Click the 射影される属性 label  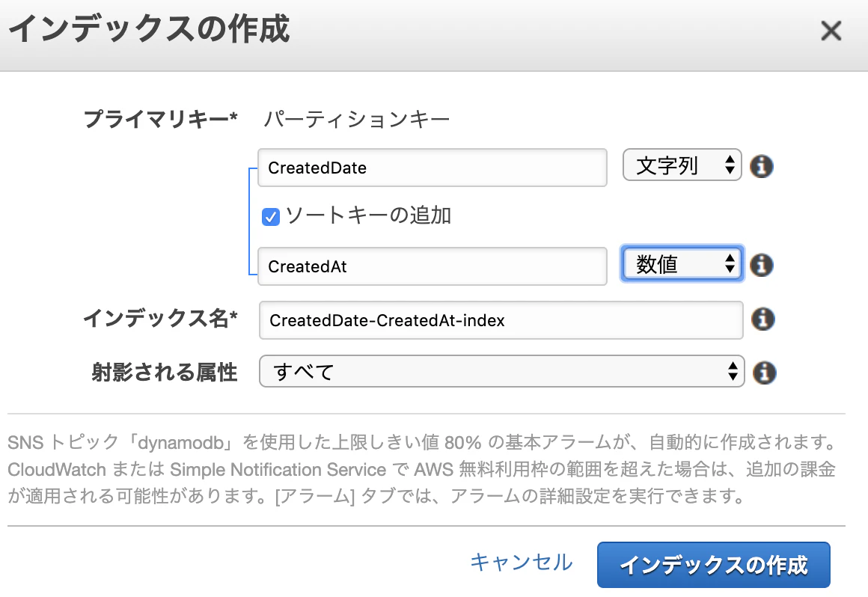[165, 373]
